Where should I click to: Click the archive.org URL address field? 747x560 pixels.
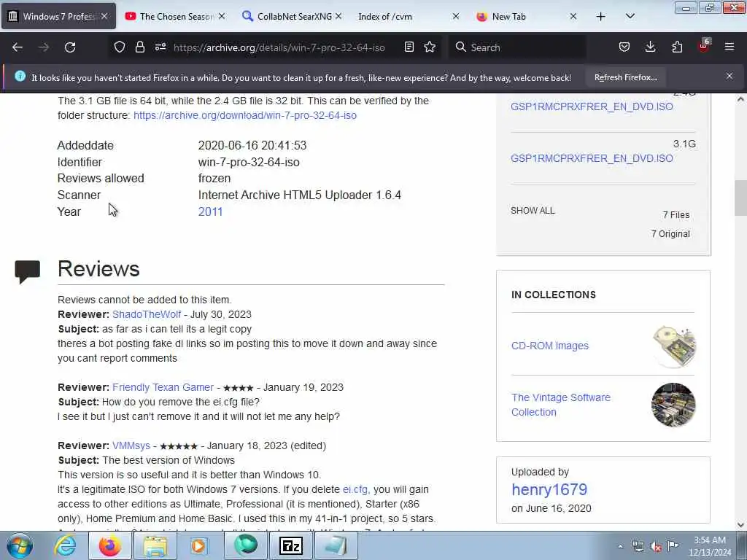[279, 47]
